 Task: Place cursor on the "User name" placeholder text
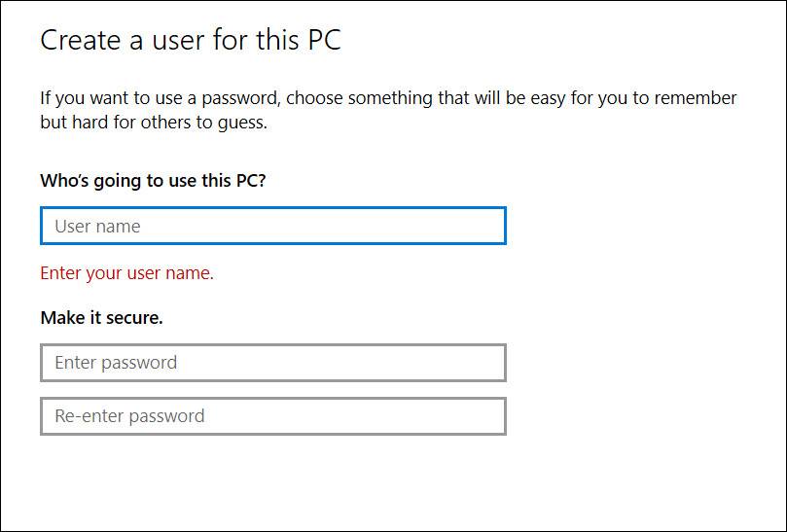97,227
